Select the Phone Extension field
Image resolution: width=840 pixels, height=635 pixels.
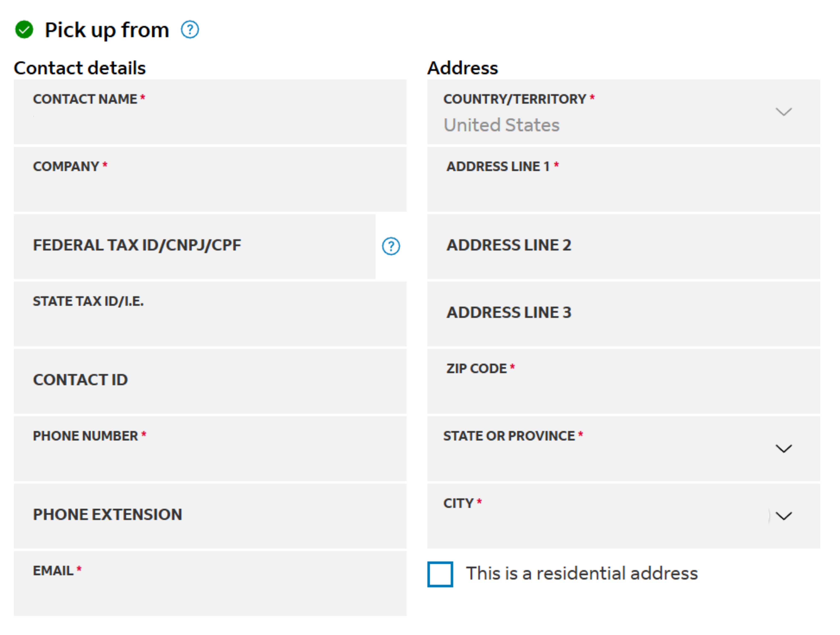pyautogui.click(x=210, y=516)
